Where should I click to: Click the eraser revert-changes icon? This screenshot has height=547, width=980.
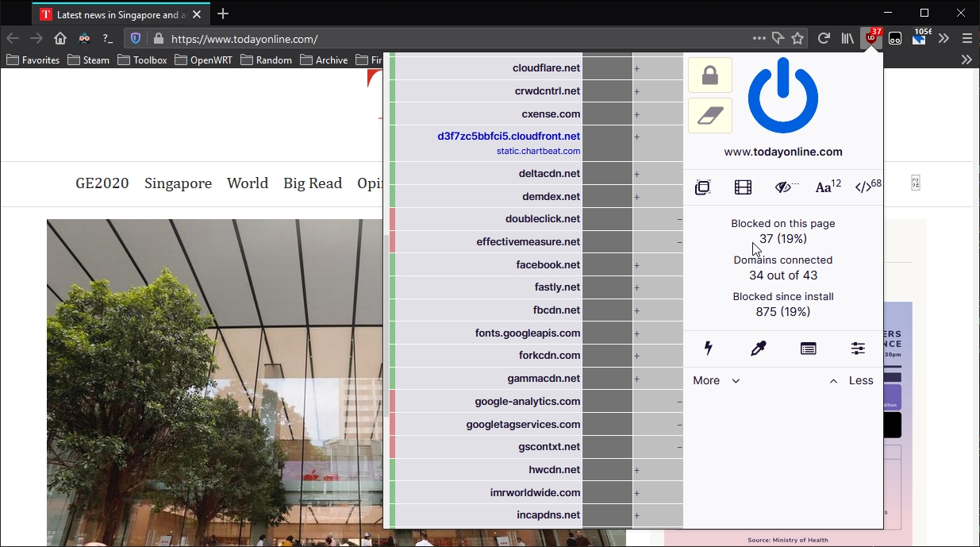pos(710,116)
